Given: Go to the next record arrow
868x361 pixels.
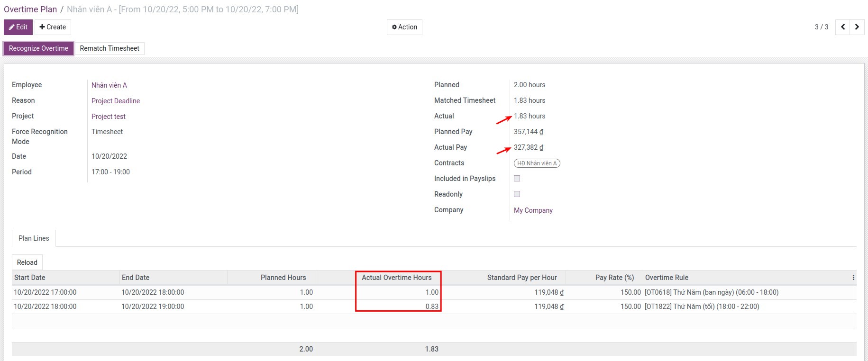Looking at the screenshot, I should 857,27.
